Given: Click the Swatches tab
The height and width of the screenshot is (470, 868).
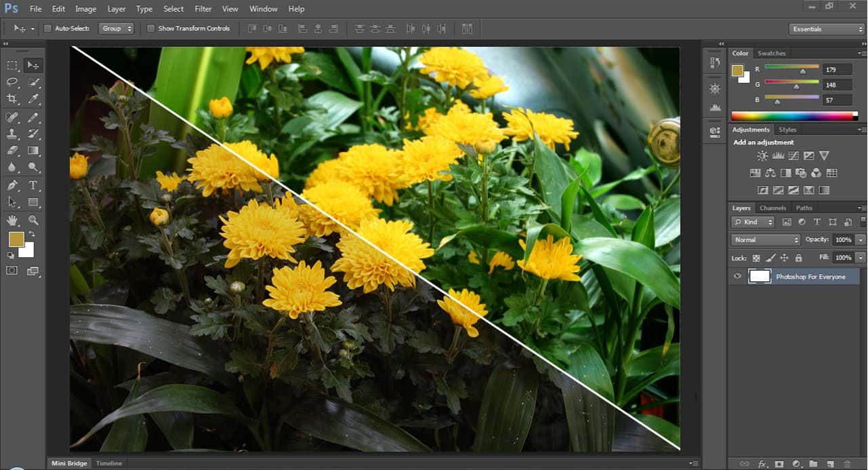Looking at the screenshot, I should (x=771, y=54).
